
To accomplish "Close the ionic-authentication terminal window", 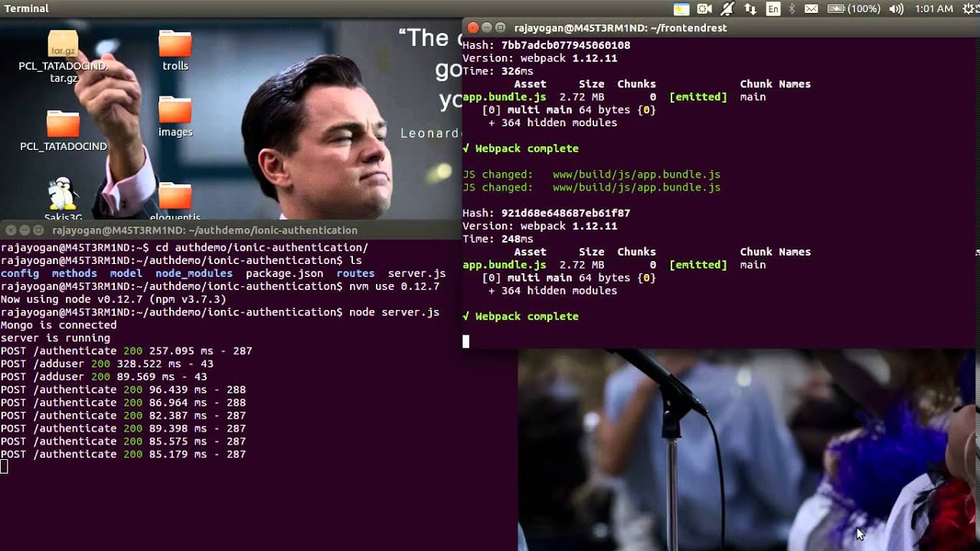I will click(x=11, y=230).
